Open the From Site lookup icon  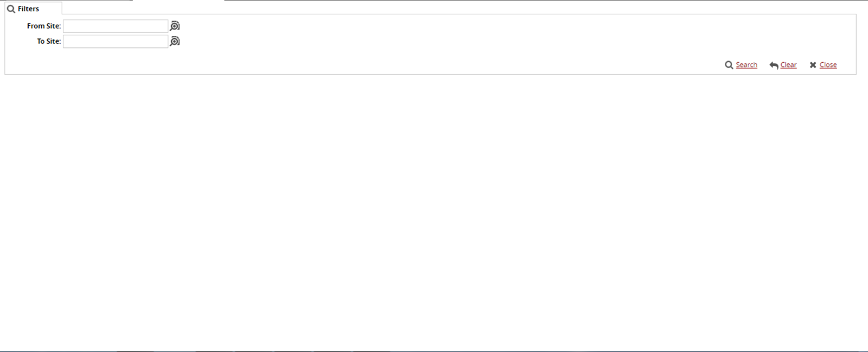click(175, 26)
